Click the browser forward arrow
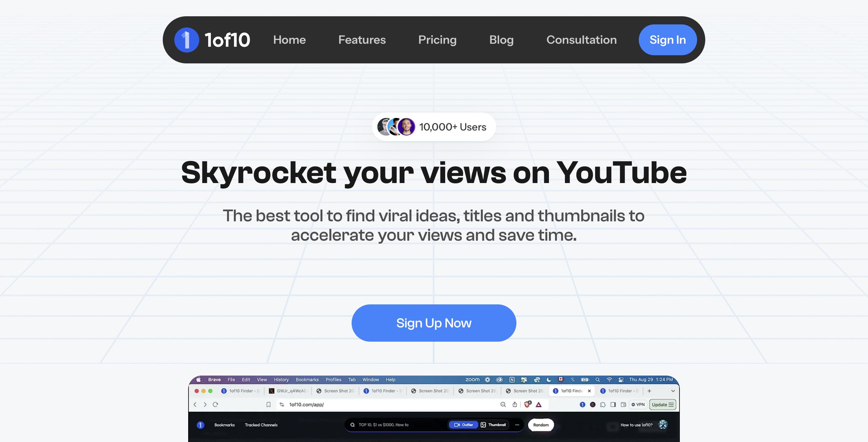This screenshot has height=442, width=868. tap(205, 404)
